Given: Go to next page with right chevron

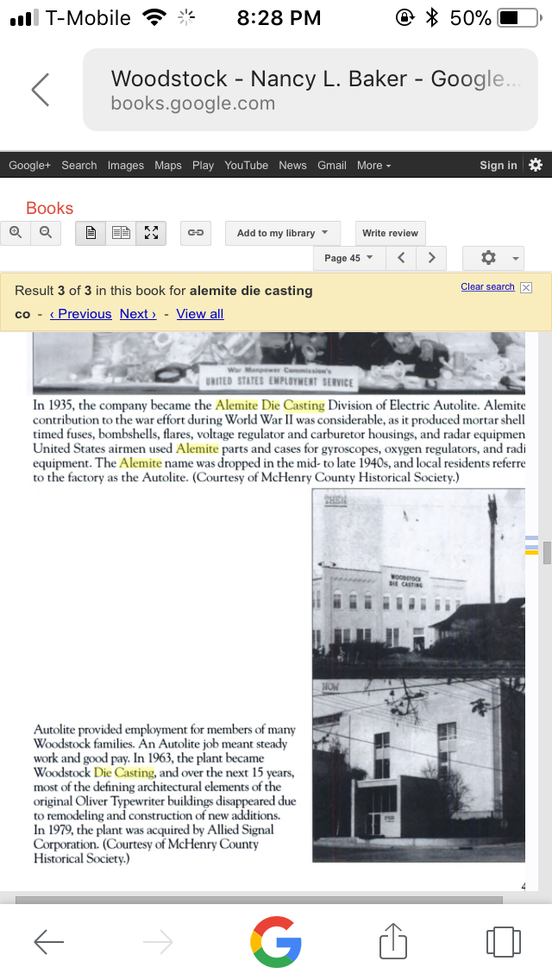Looking at the screenshot, I should point(431,257).
